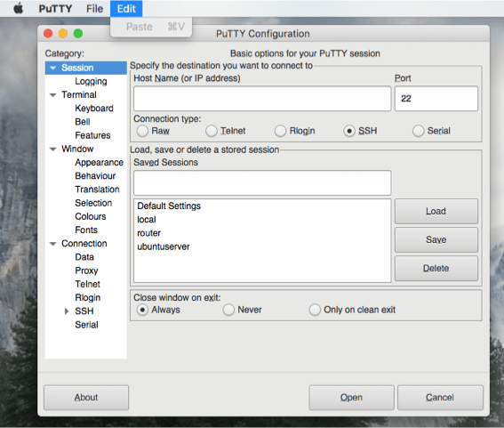The height and width of the screenshot is (428, 504).
Task: Click the Save session button
Action: pyautogui.click(x=436, y=239)
